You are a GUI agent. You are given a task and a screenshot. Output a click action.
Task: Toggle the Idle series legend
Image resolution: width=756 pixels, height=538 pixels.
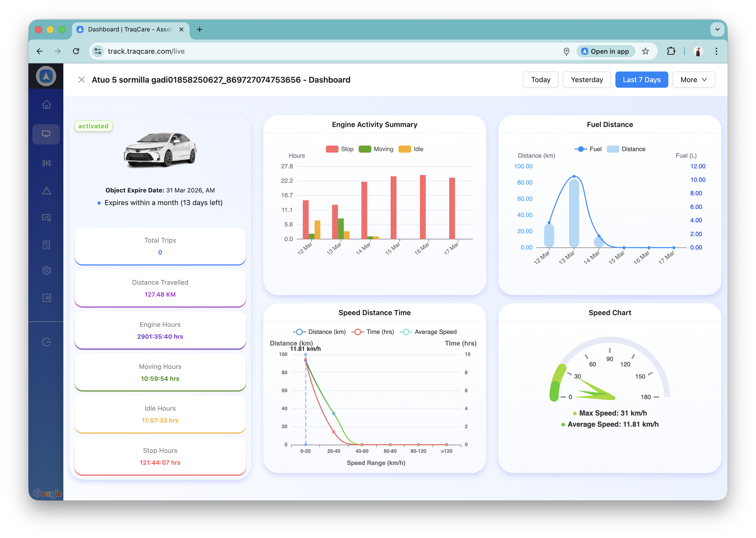(411, 149)
